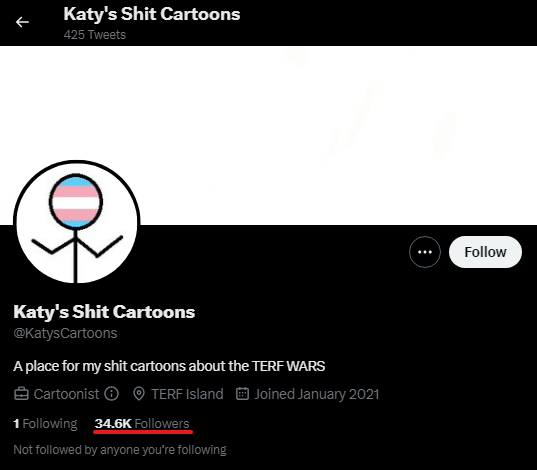Click the location pin icon
537x470 pixels.
pyautogui.click(x=139, y=394)
